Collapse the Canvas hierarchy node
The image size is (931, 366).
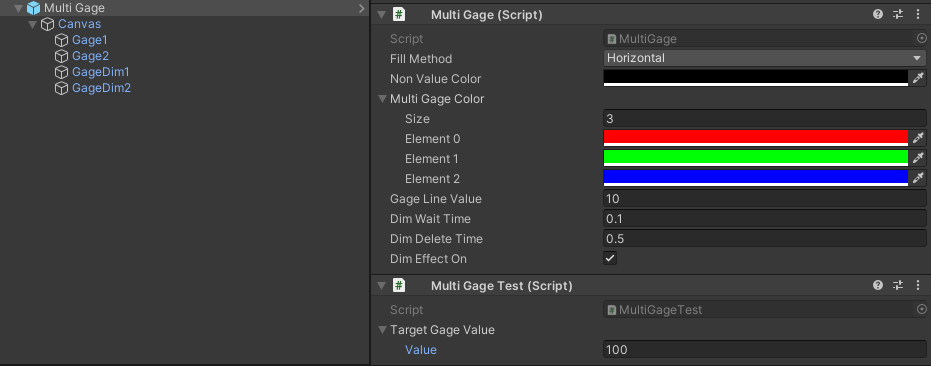(33, 24)
